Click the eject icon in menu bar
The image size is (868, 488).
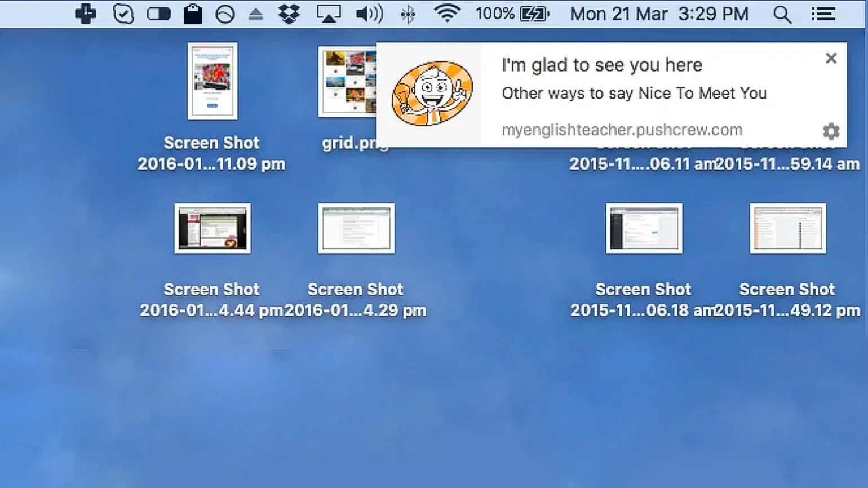[x=255, y=15]
